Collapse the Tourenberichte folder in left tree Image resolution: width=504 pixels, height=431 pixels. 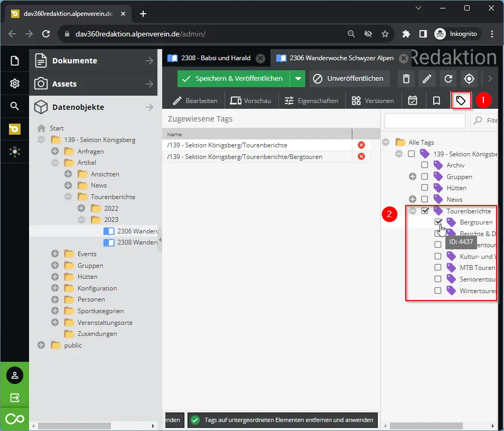pos(68,197)
